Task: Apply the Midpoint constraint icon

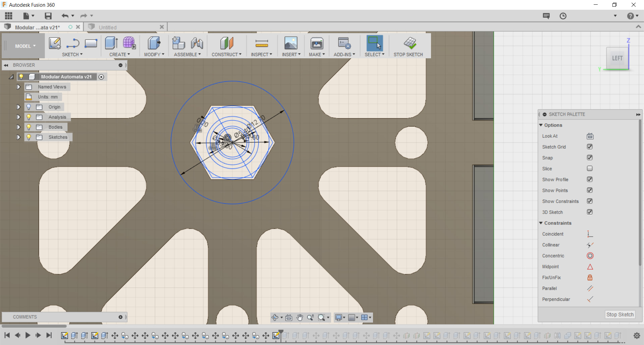Action: (x=590, y=267)
